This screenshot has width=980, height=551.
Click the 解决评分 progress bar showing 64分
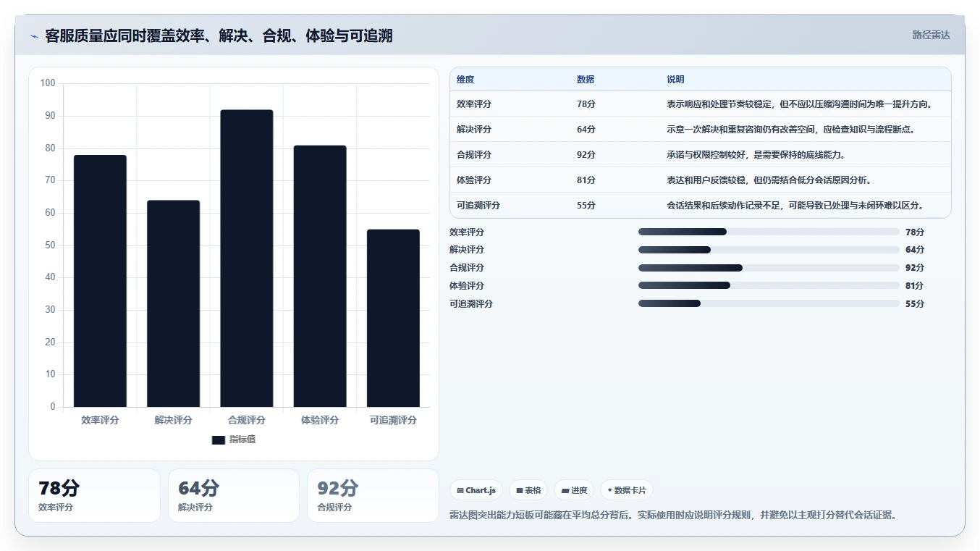(x=769, y=250)
